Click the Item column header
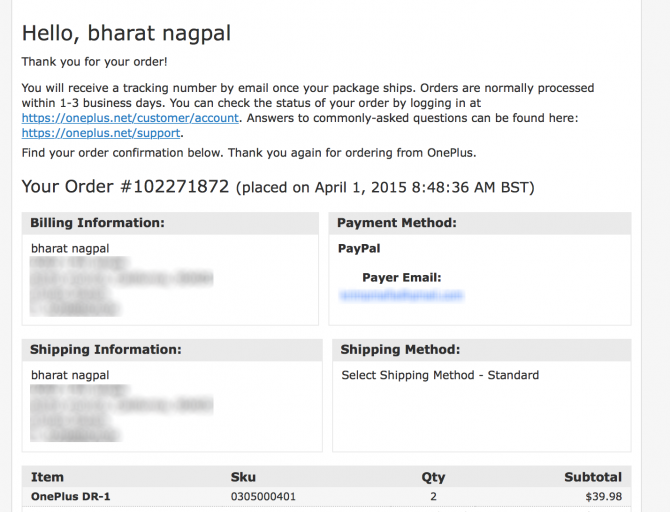 pyautogui.click(x=47, y=477)
